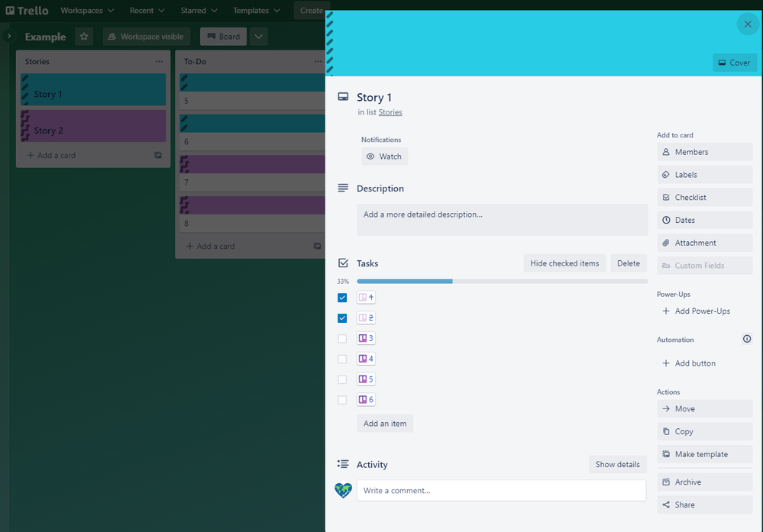
Task: Delete the Tasks checklist
Action: click(x=629, y=263)
